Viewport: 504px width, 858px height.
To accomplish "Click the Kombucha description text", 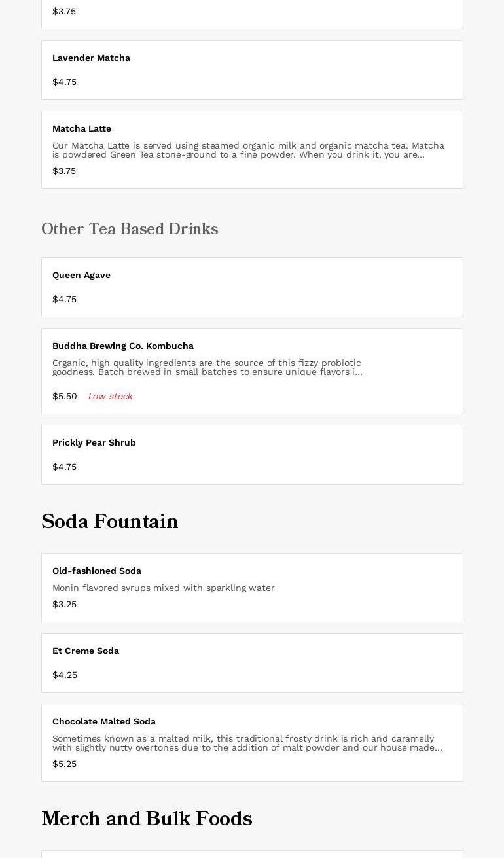I will click(207, 367).
